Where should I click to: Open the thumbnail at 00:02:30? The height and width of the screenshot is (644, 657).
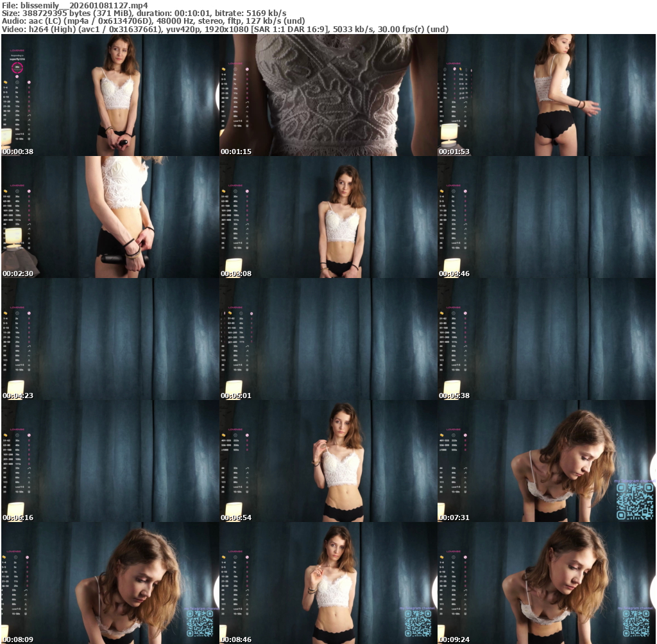[110, 217]
